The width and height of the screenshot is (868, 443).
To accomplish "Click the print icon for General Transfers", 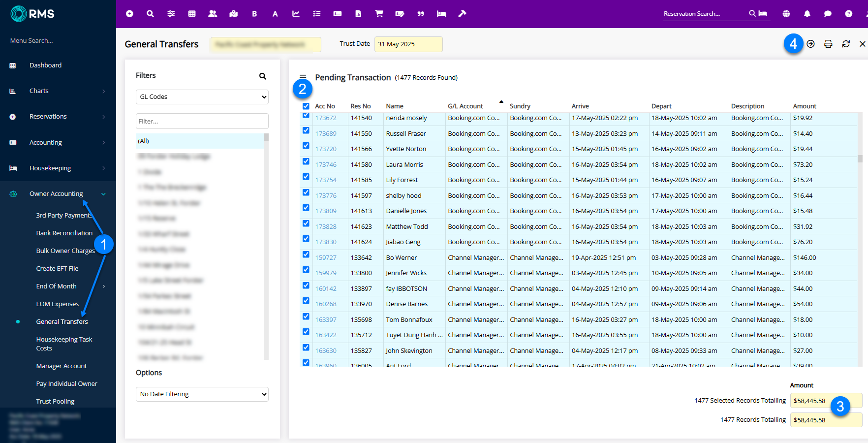I will 828,44.
